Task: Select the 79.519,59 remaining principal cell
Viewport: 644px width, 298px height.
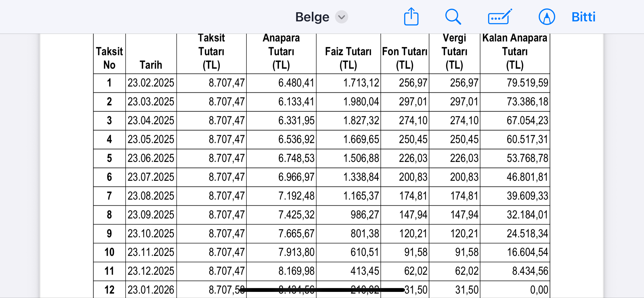Action: (x=527, y=83)
